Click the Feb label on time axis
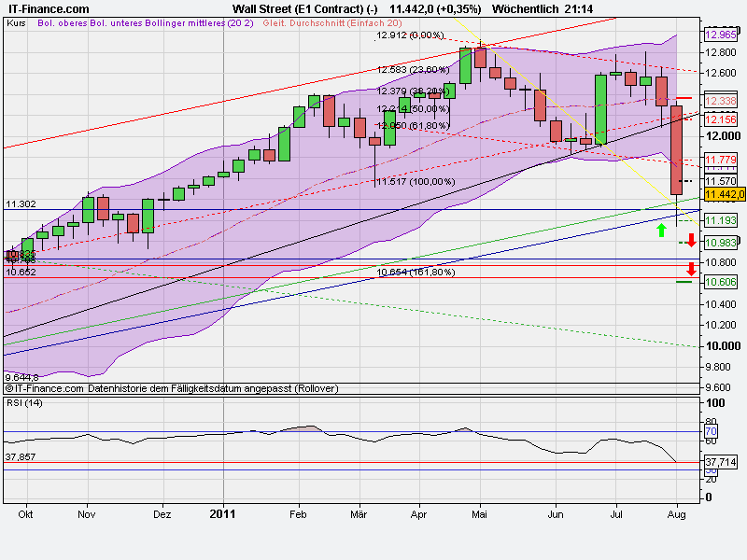Screen dimensions: 747x560 298,515
